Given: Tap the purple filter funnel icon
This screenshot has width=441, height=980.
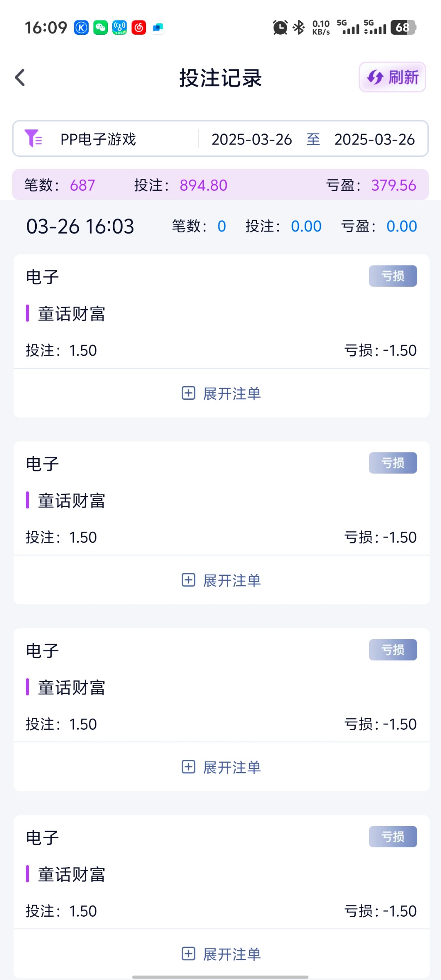Looking at the screenshot, I should (x=33, y=138).
